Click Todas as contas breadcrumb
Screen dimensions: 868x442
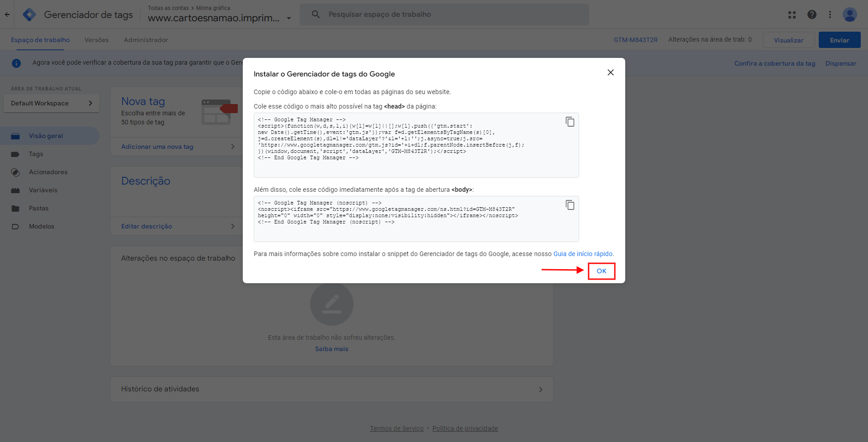[x=168, y=8]
